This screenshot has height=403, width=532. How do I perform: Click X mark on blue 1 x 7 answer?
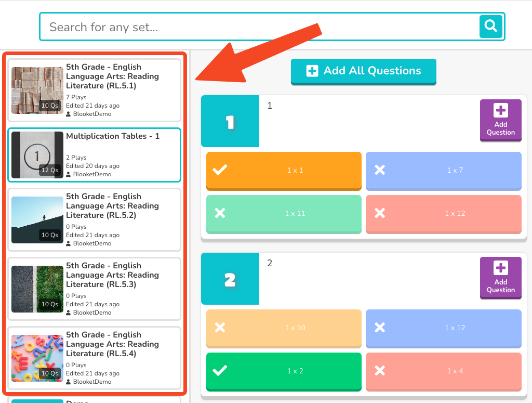[x=380, y=170]
